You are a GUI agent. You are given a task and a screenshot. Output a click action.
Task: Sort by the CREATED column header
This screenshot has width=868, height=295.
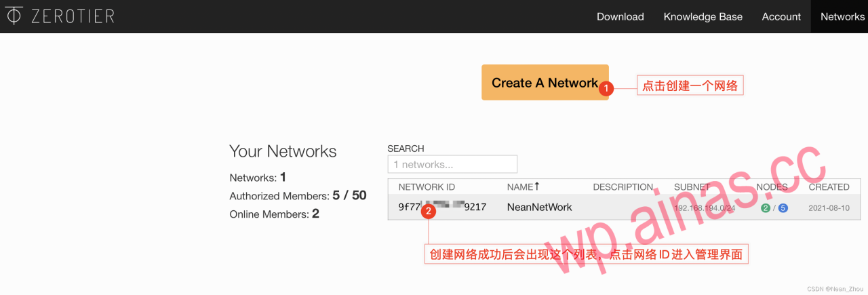tap(829, 187)
